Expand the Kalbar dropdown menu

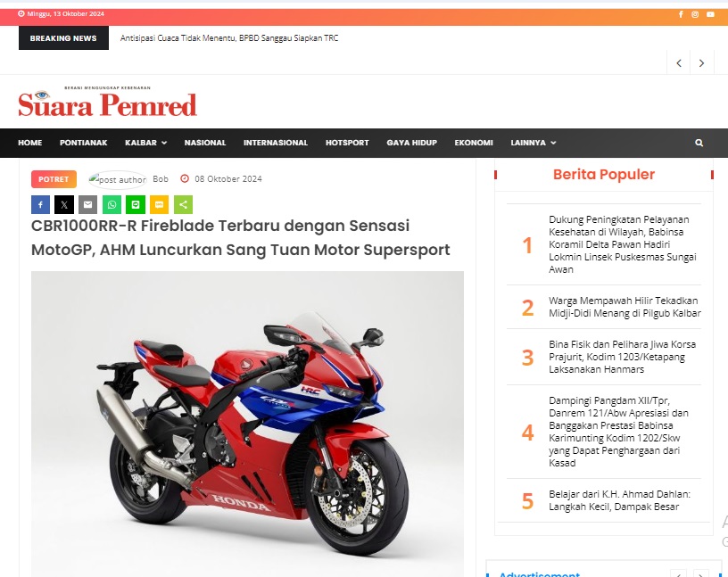click(145, 143)
